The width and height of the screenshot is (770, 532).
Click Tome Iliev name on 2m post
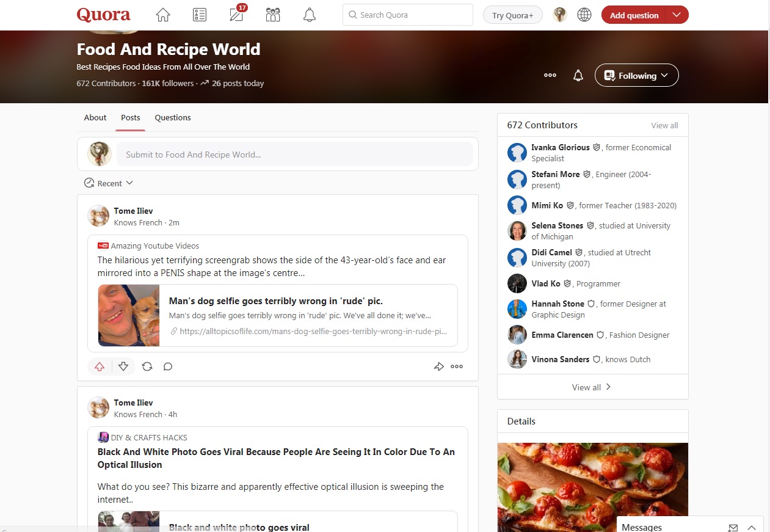pyautogui.click(x=134, y=211)
